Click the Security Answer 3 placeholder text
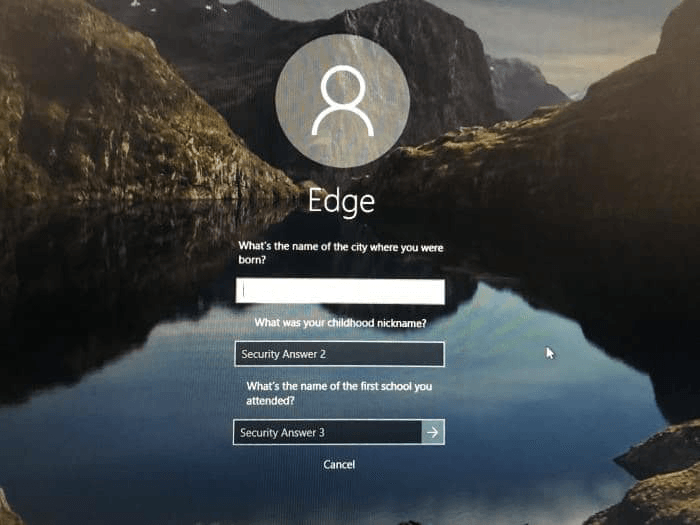The width and height of the screenshot is (700, 525). (x=282, y=433)
